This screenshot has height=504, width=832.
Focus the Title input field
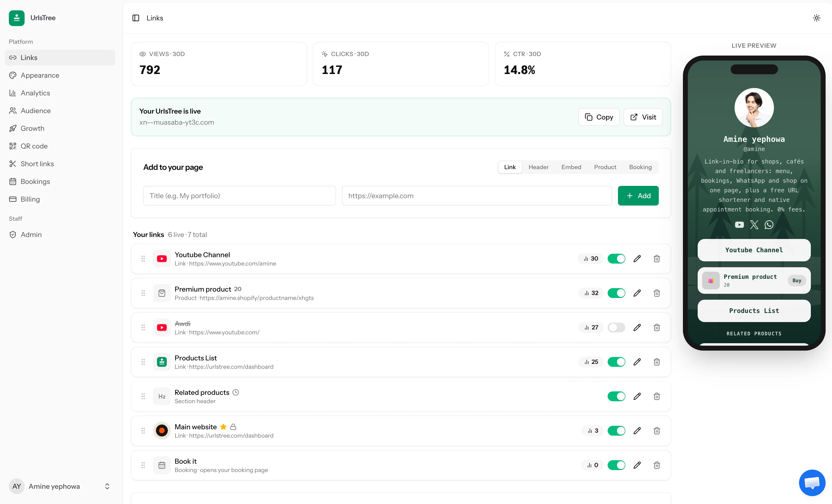click(239, 196)
